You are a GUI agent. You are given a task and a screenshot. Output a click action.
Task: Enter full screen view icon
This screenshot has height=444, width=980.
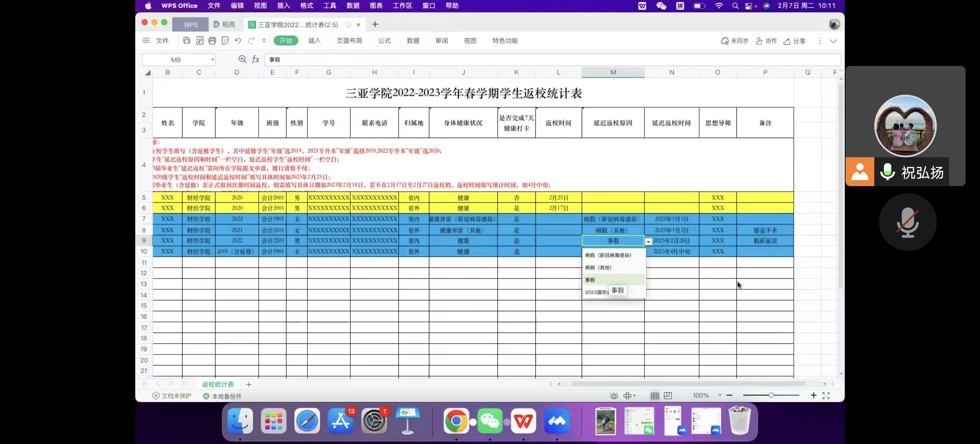coord(826,396)
